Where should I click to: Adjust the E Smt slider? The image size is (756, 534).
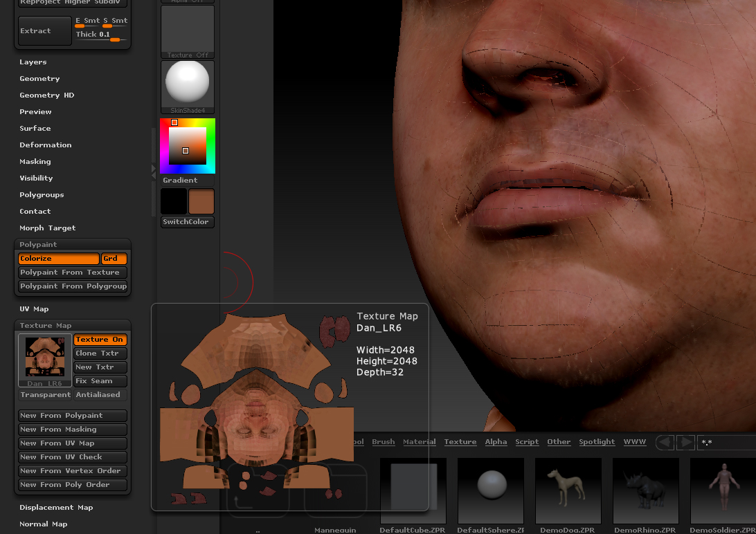coord(87,22)
